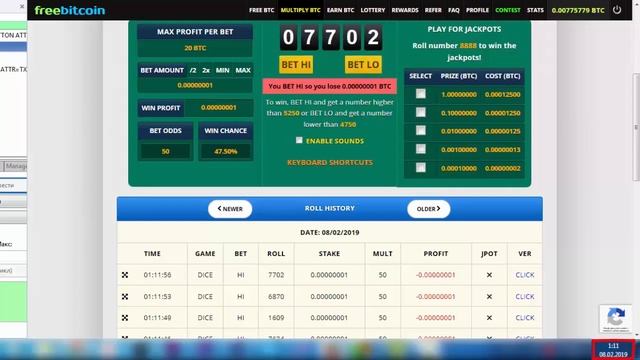
Task: Click the red 'You BET HI so you lose' message
Action: click(x=330, y=86)
